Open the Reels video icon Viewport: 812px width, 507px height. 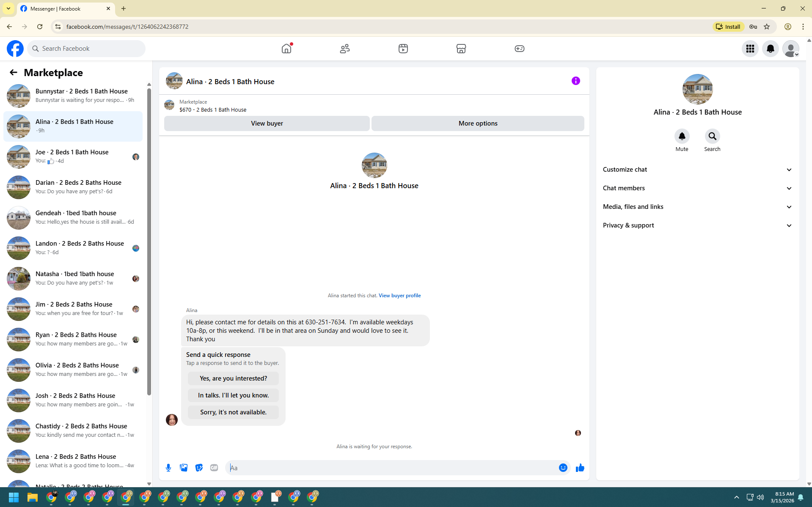[403, 49]
